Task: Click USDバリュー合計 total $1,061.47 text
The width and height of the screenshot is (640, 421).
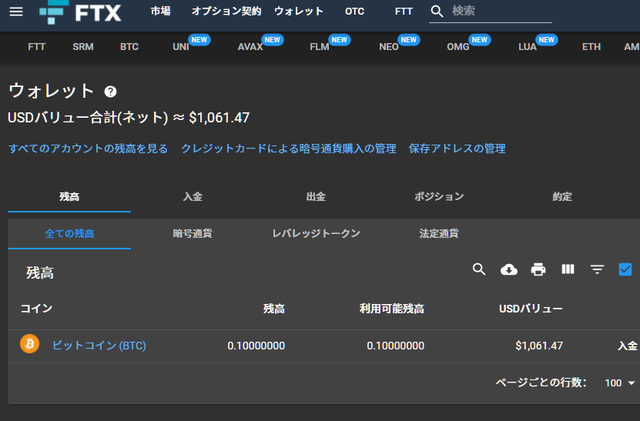Action: click(129, 118)
